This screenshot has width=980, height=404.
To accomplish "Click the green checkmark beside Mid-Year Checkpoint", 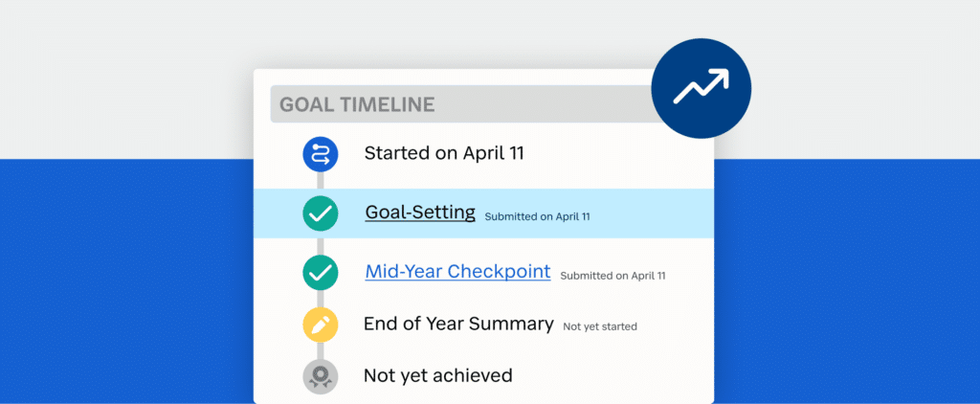I will [321, 273].
